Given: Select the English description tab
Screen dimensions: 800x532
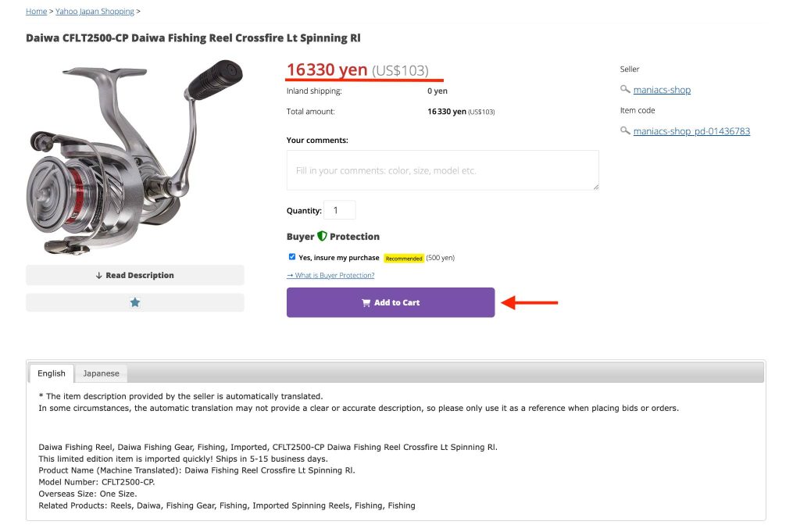Looking at the screenshot, I should 52,373.
